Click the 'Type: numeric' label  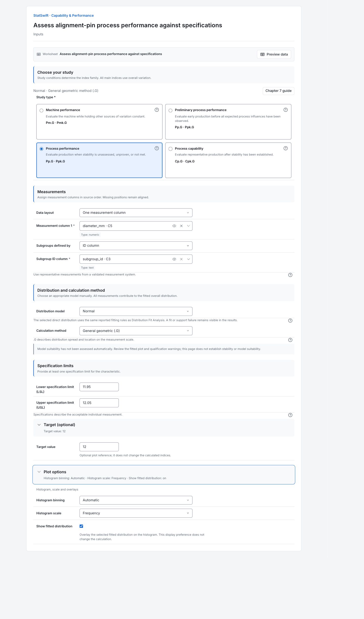pos(90,235)
